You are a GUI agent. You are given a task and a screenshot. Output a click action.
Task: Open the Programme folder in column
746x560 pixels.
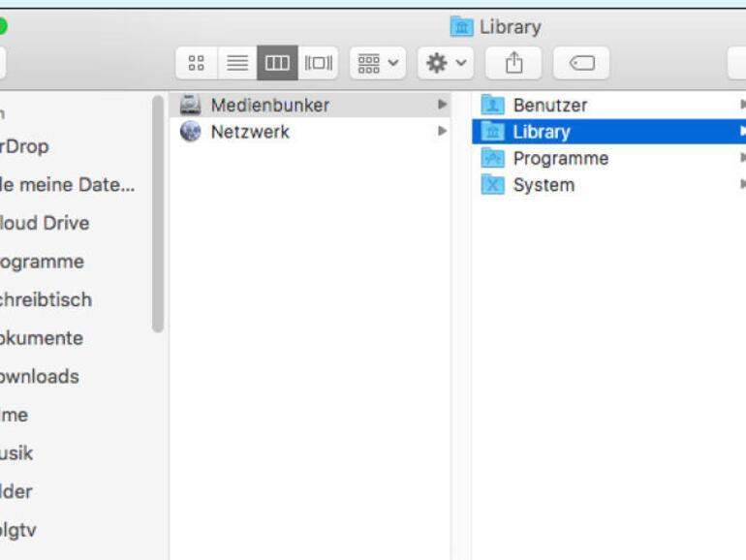pos(609,158)
